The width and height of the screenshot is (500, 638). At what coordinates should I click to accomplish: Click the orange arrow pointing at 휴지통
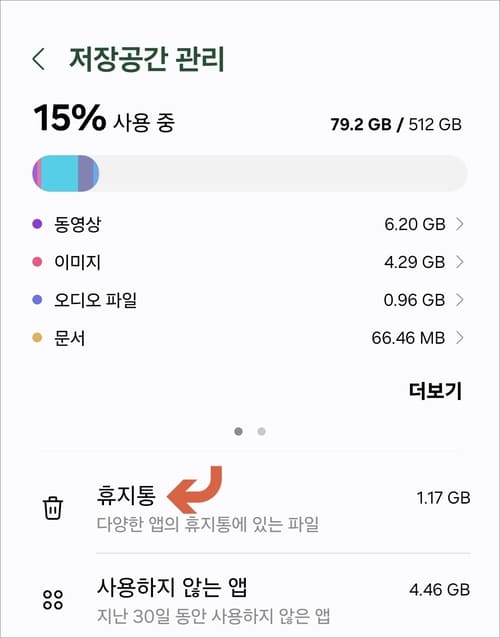194,489
